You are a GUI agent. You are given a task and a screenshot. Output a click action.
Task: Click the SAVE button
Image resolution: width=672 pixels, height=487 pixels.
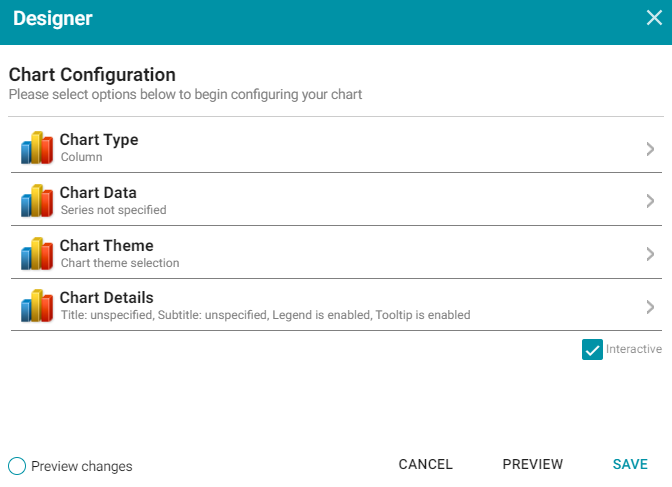click(x=630, y=464)
